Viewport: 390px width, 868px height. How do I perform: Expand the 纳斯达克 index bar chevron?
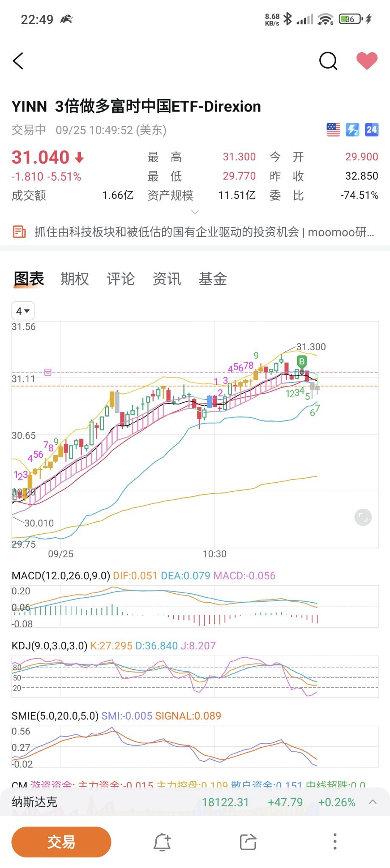coord(373,802)
